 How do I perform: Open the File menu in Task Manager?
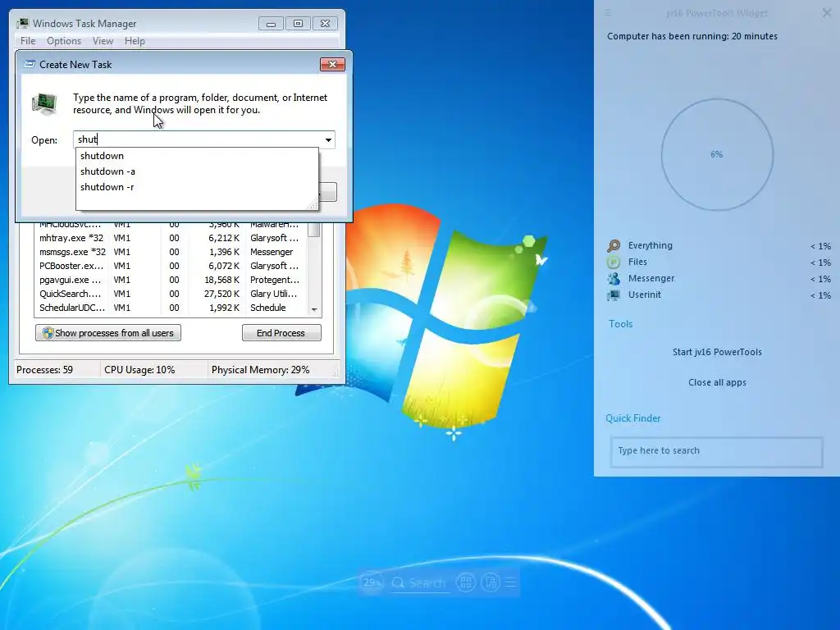(x=28, y=41)
